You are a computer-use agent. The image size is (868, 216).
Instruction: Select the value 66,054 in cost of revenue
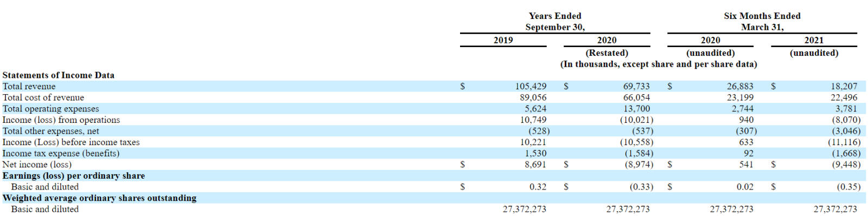636,97
